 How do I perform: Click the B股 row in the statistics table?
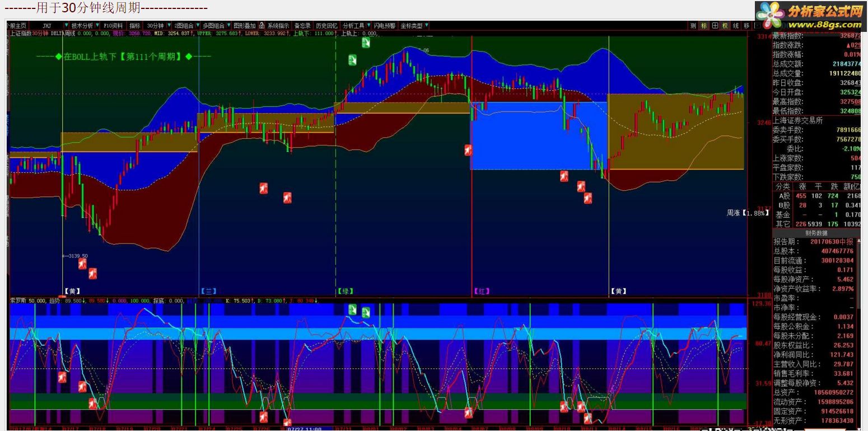coord(817,205)
